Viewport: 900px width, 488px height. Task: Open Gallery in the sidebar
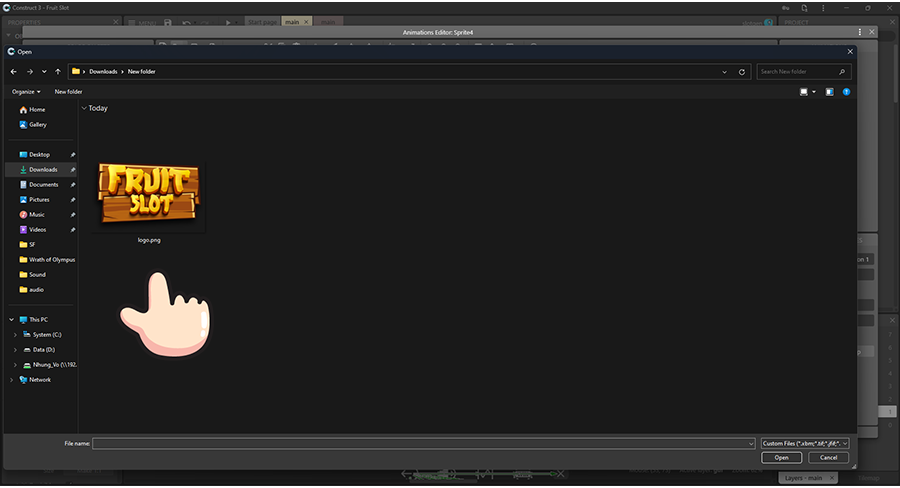[x=37, y=125]
